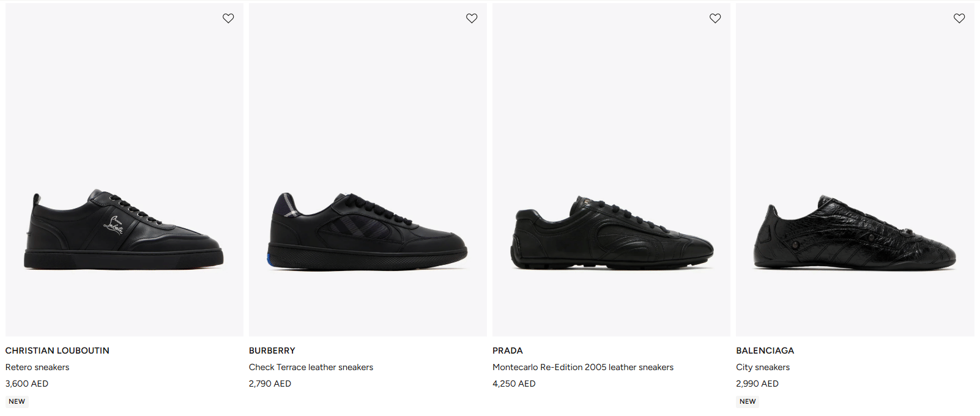Open the Prada Montecarlo sneaker image
The height and width of the screenshot is (416, 980).
coord(612,232)
